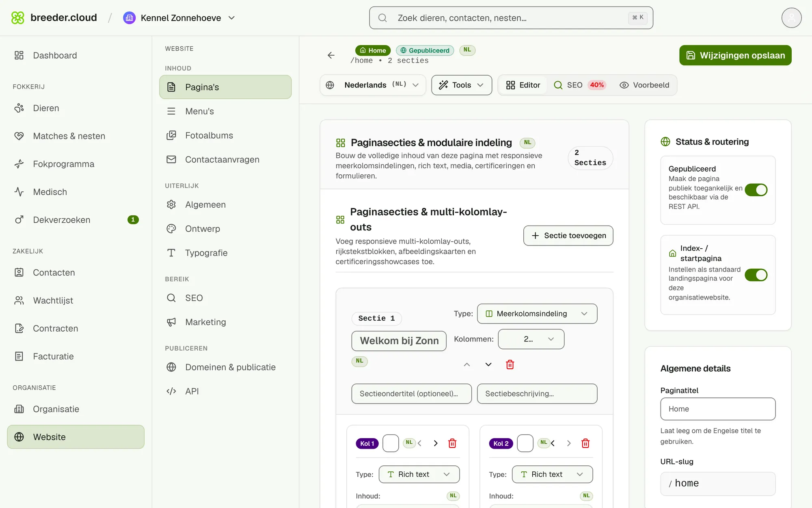
Task: Open Contactaanvragen inbox
Action: (225, 160)
